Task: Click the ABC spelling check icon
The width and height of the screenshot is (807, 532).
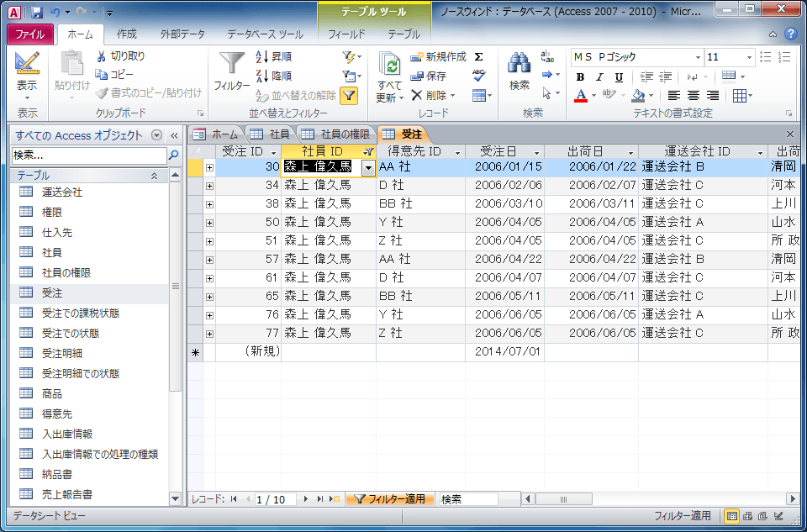Action: [478, 76]
